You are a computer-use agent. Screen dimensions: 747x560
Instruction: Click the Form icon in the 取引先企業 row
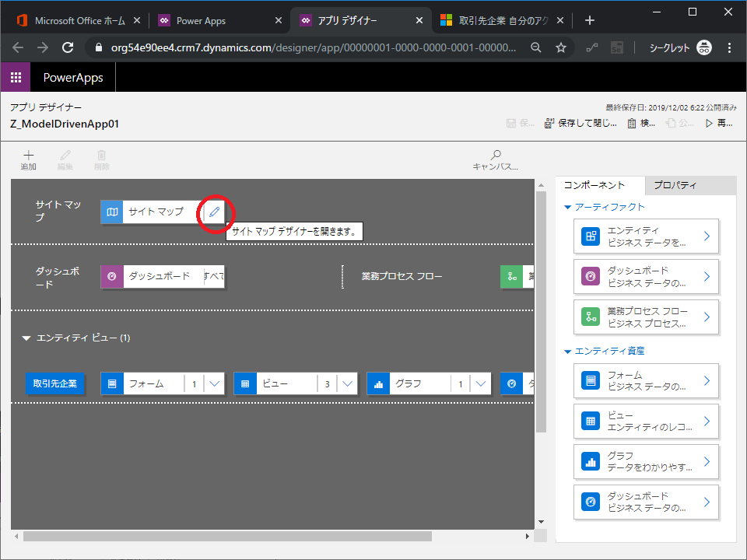pos(112,383)
